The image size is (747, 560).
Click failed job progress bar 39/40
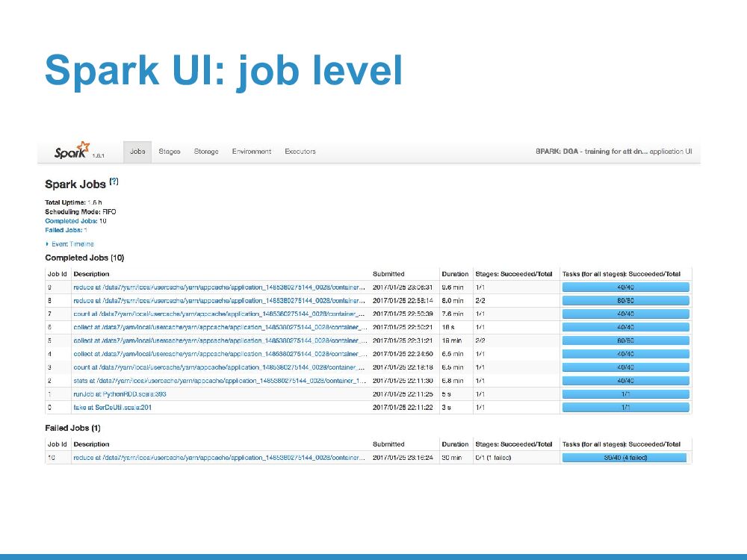(624, 458)
